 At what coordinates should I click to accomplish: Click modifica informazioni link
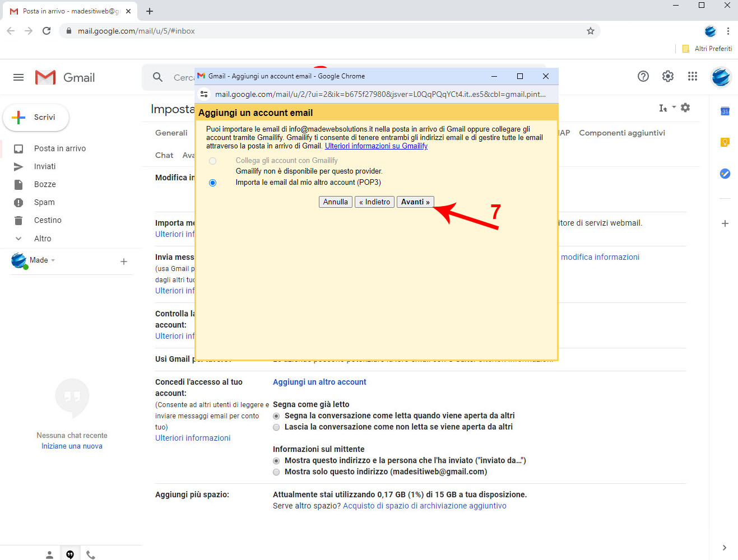pyautogui.click(x=600, y=257)
